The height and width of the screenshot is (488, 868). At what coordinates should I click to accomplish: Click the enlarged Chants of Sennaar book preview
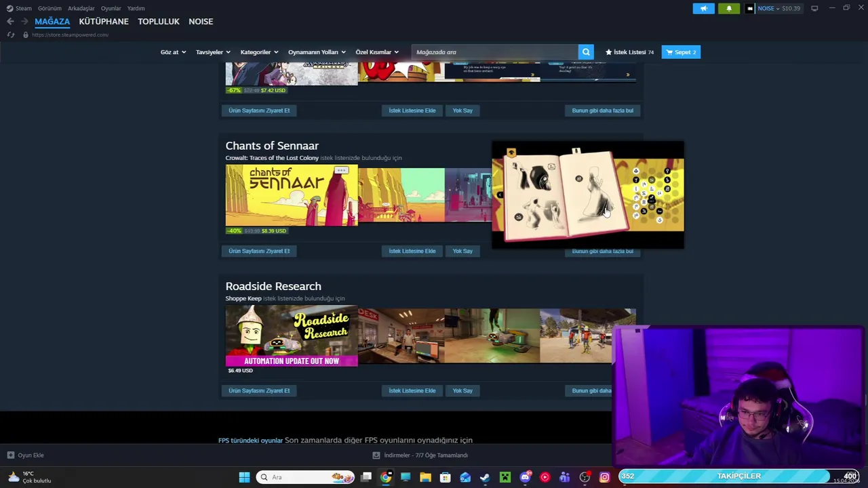(588, 195)
